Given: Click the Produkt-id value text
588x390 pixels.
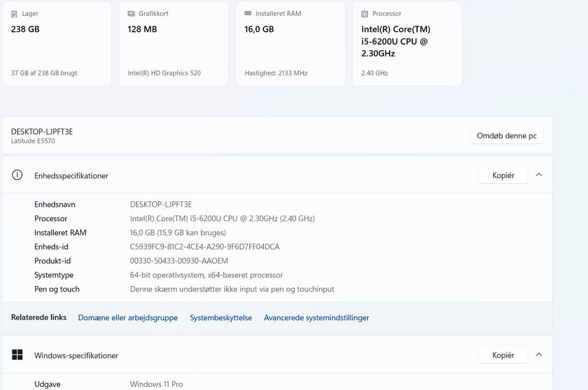Looking at the screenshot, I should coord(179,261).
